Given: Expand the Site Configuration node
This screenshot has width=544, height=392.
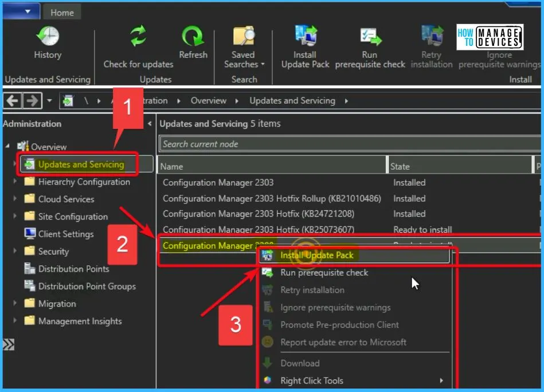Looking at the screenshot, I should point(14,216).
